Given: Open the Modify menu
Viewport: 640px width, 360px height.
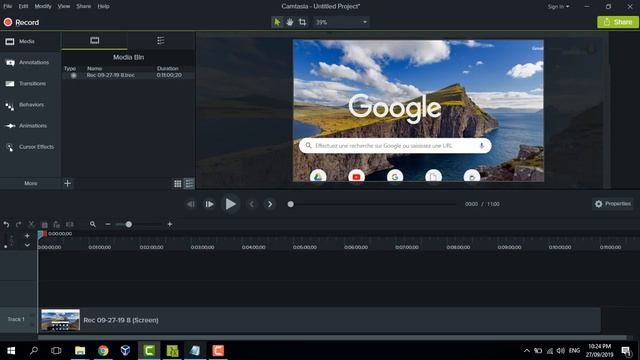Looking at the screenshot, I should (x=43, y=6).
